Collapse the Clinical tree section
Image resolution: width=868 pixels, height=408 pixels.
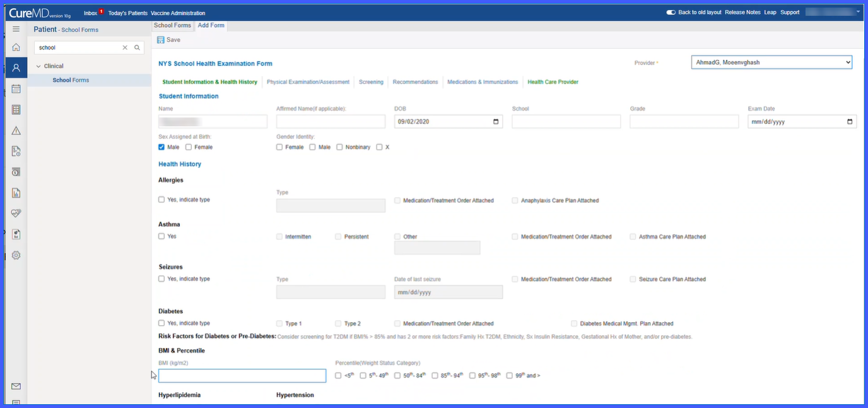pyautogui.click(x=38, y=66)
